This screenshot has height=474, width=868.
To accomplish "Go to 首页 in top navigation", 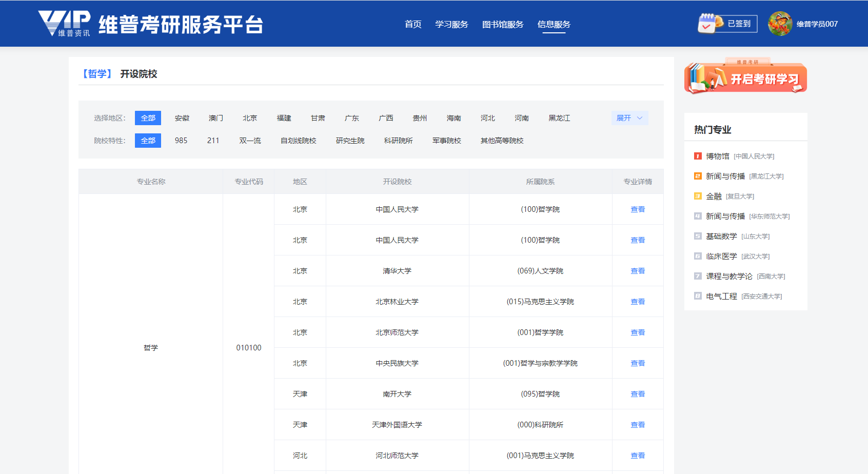I will tap(413, 24).
